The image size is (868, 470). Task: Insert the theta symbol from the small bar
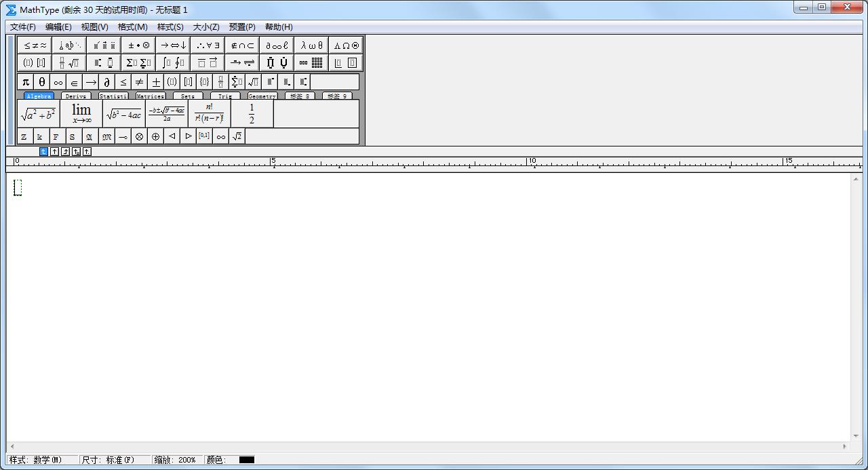(42, 82)
